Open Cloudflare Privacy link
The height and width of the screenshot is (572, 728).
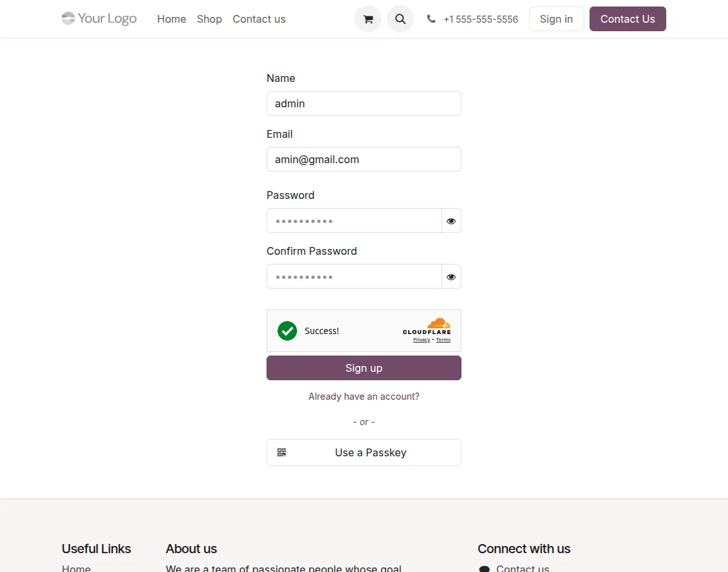tap(421, 340)
